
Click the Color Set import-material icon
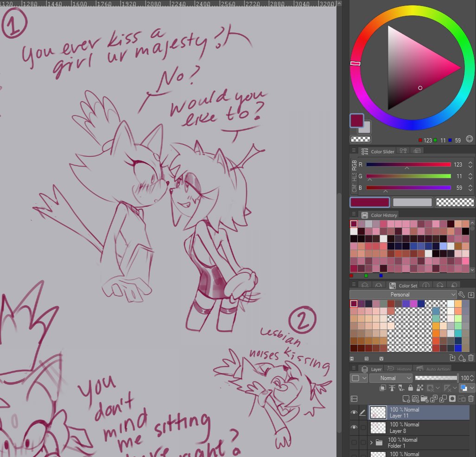pyautogui.click(x=471, y=295)
